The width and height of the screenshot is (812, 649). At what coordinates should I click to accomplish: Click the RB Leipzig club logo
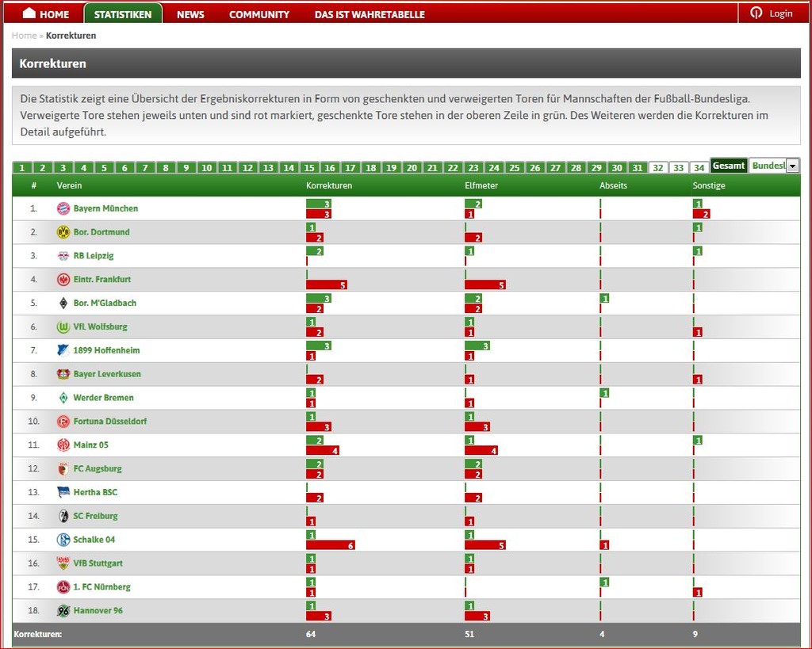click(x=63, y=256)
